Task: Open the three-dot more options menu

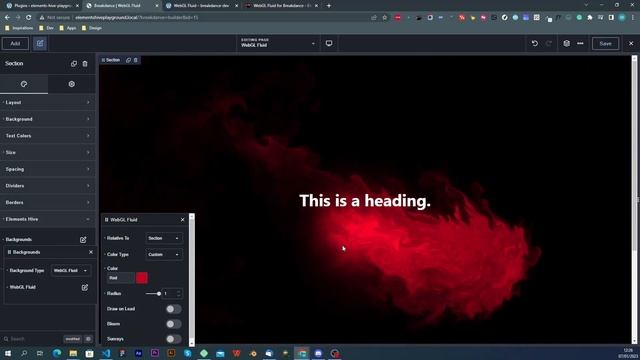Action: pyautogui.click(x=580, y=43)
